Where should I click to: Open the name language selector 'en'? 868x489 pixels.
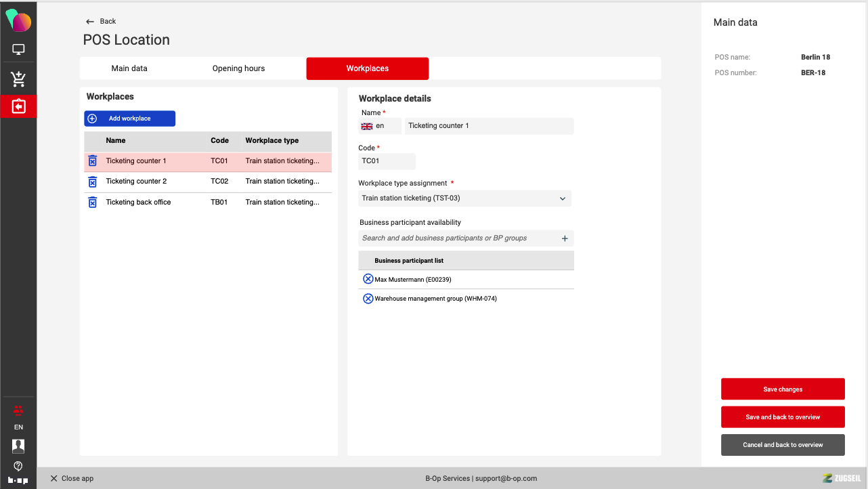(x=379, y=126)
